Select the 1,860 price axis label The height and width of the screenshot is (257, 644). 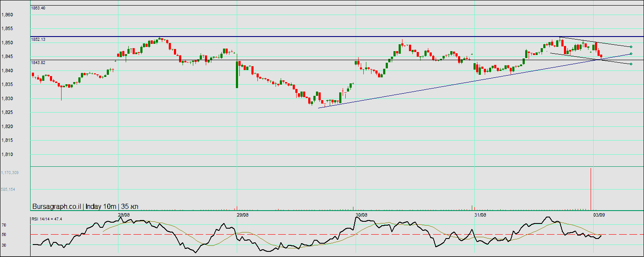point(7,15)
